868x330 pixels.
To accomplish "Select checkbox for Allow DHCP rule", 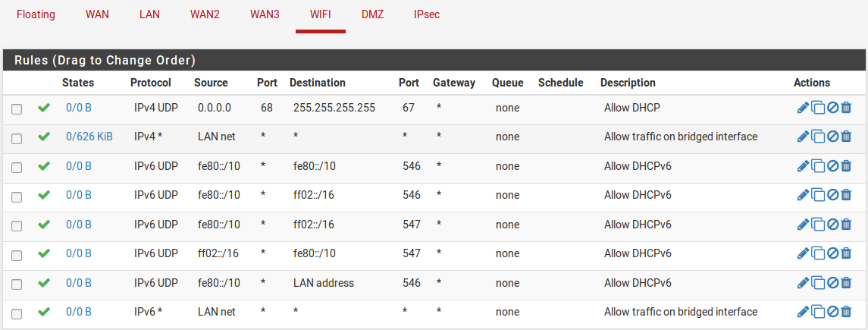I will click(x=17, y=109).
